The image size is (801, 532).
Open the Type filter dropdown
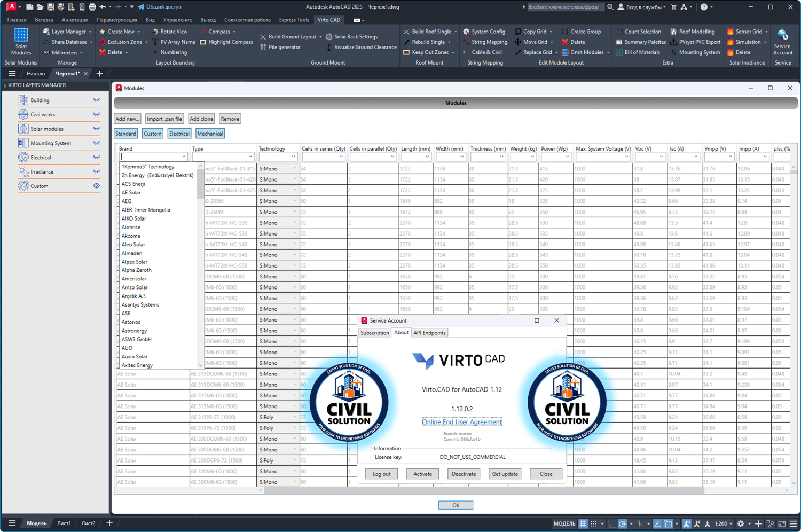click(250, 157)
